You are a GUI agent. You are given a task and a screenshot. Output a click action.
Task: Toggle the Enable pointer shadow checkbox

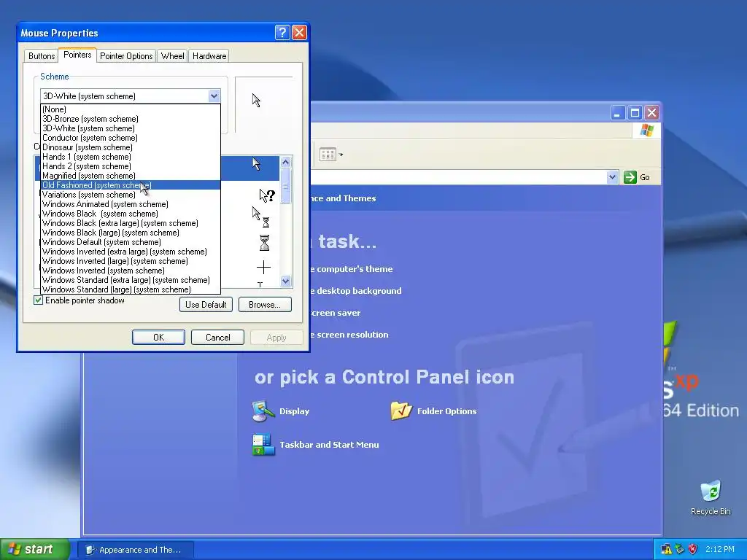38,300
